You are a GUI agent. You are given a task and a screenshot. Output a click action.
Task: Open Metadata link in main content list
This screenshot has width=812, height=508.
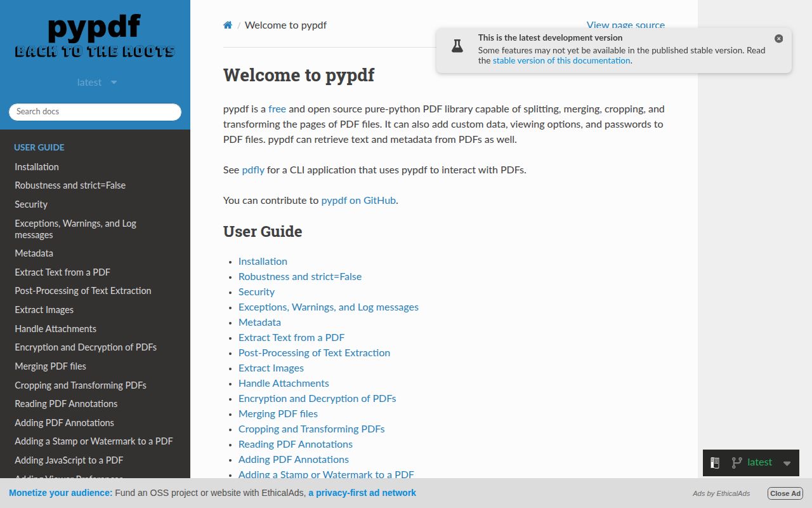tap(259, 323)
